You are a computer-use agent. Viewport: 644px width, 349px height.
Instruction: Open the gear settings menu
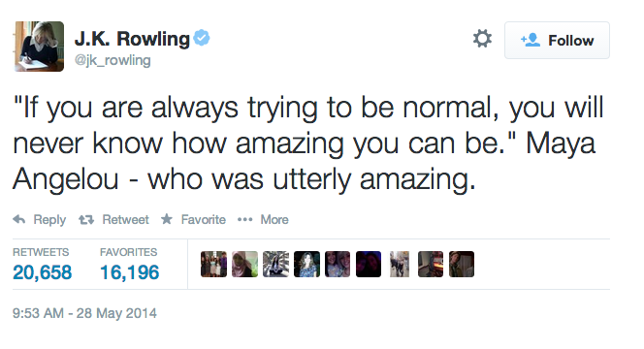tap(482, 39)
